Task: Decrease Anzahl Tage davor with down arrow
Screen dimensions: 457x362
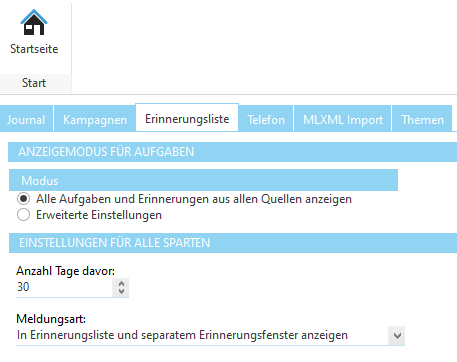Action: [x=121, y=291]
